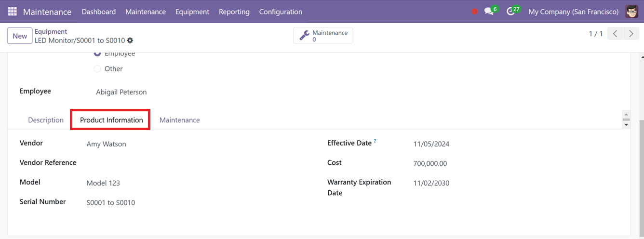Open the Configuration menu
Image resolution: width=644 pixels, height=239 pixels.
pos(281,12)
